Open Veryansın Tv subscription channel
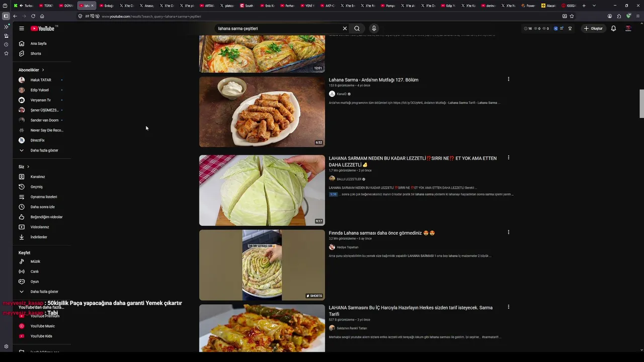This screenshot has height=362, width=644. coord(42,100)
